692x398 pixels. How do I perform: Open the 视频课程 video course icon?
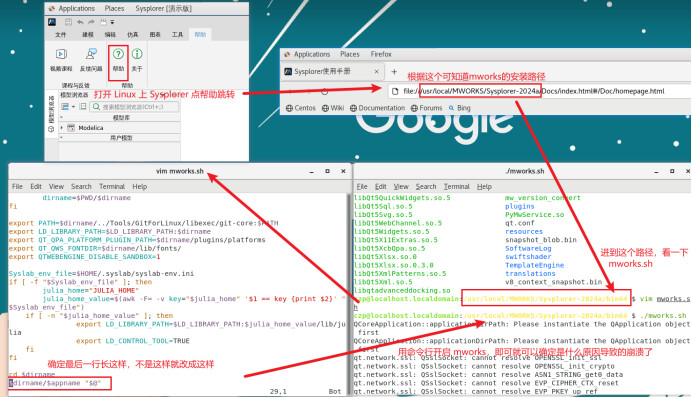point(61,54)
